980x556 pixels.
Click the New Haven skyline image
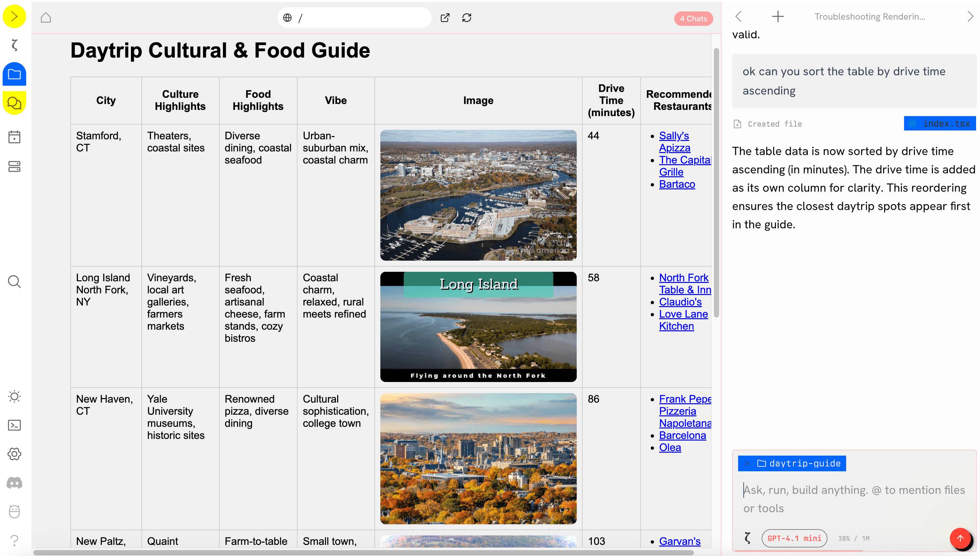click(x=478, y=459)
